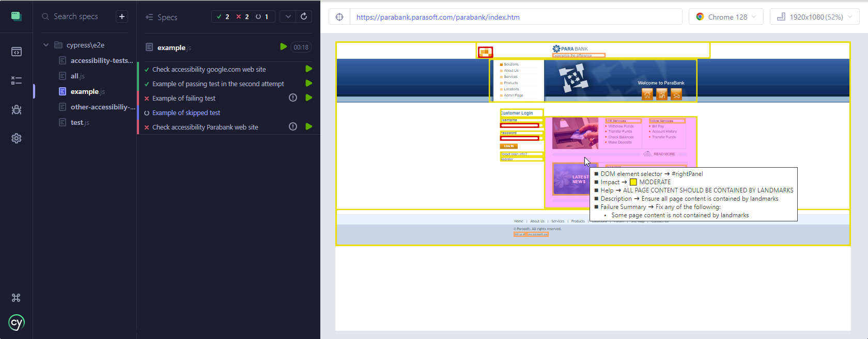Screen dimensions: 868x339
Task: Click Locations in the ParaBank side menu
Action: (512, 89)
